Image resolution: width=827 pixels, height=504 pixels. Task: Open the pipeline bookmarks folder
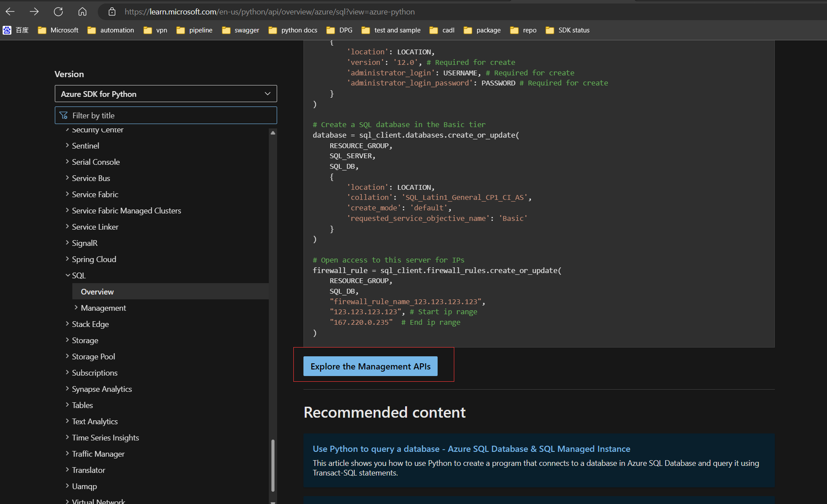195,30
